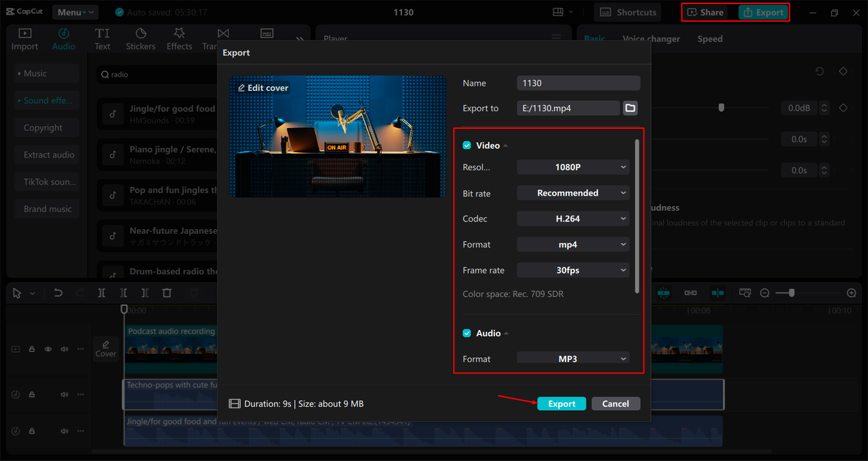Expand pointer tool options chevron
Image resolution: width=868 pixels, height=461 pixels.
click(x=32, y=294)
